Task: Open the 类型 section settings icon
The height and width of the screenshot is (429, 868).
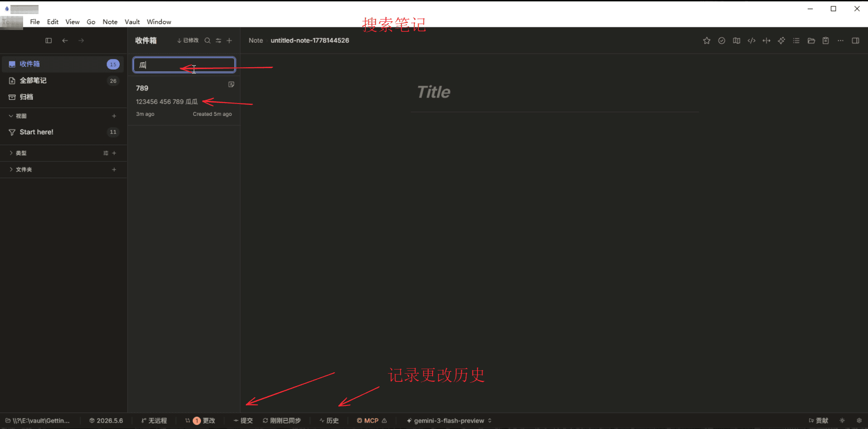Action: (x=106, y=153)
